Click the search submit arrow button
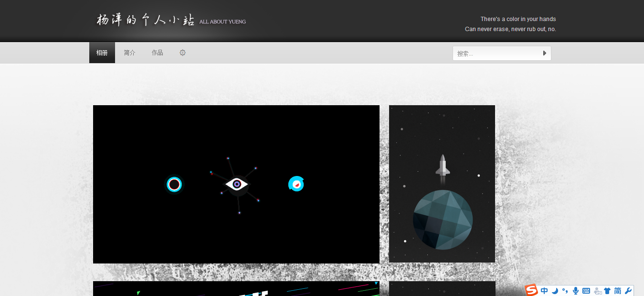 pyautogui.click(x=545, y=54)
